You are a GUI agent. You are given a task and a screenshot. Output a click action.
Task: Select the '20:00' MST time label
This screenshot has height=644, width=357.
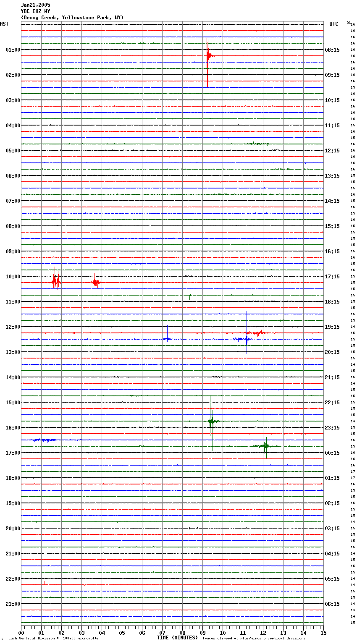tap(13, 529)
